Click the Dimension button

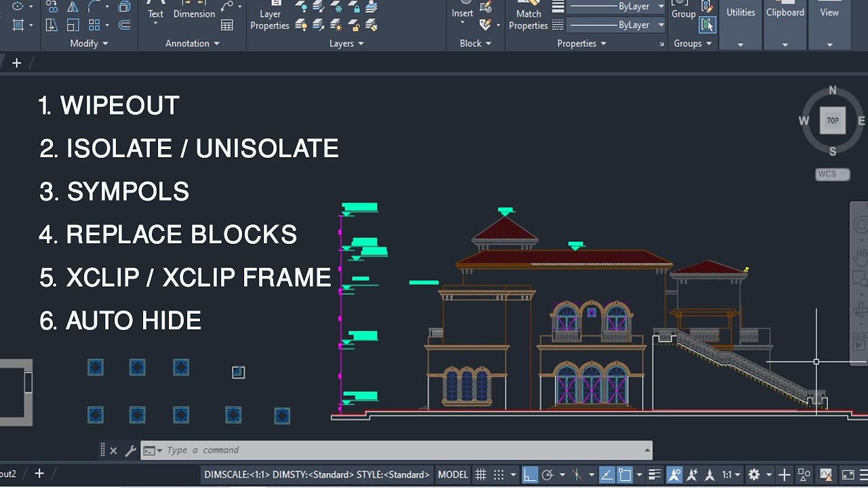pyautogui.click(x=194, y=10)
